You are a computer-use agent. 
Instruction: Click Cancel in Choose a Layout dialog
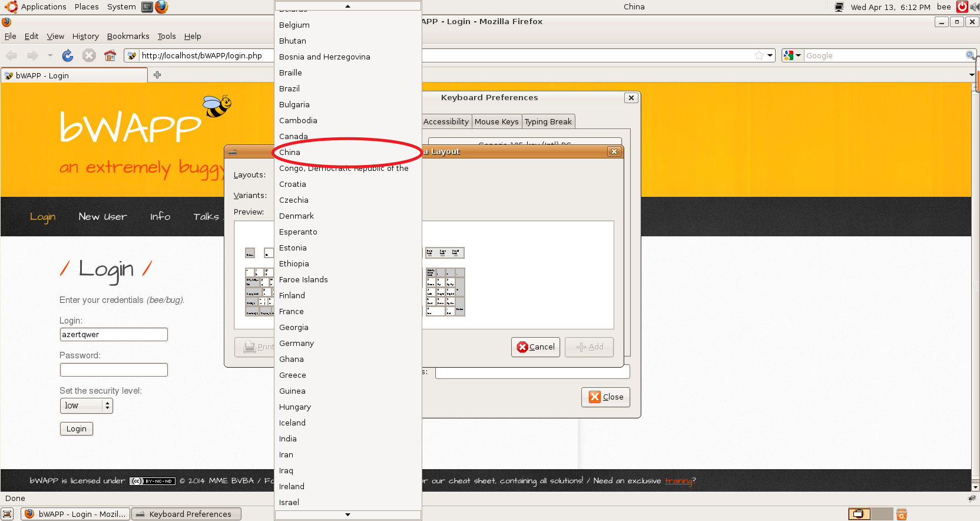point(535,347)
